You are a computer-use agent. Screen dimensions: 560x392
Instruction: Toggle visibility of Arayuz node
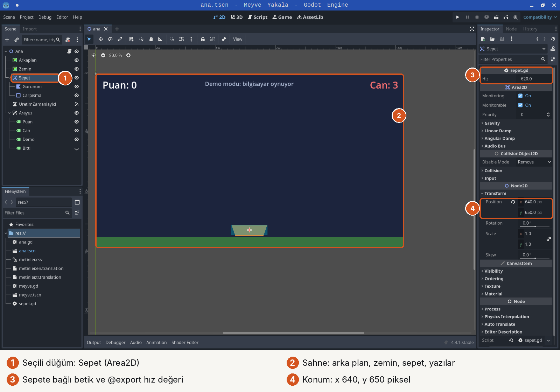(76, 113)
